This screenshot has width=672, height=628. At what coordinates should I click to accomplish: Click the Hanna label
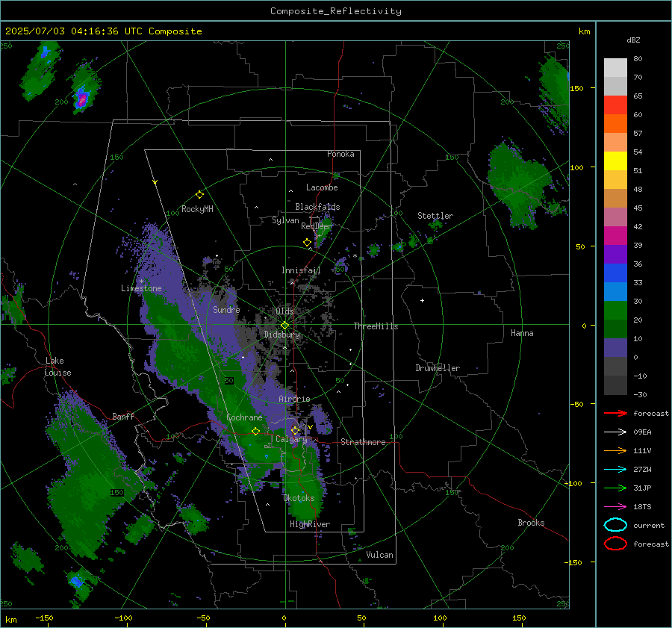[x=522, y=333]
